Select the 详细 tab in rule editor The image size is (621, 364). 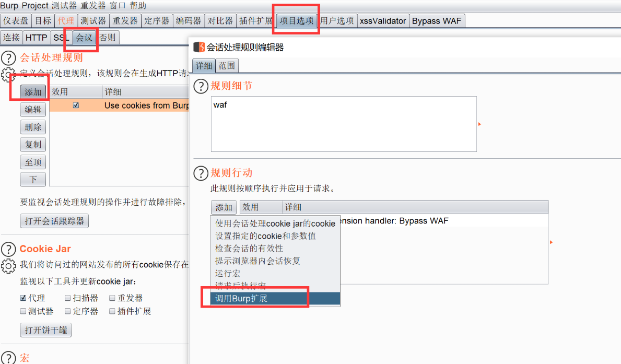204,66
